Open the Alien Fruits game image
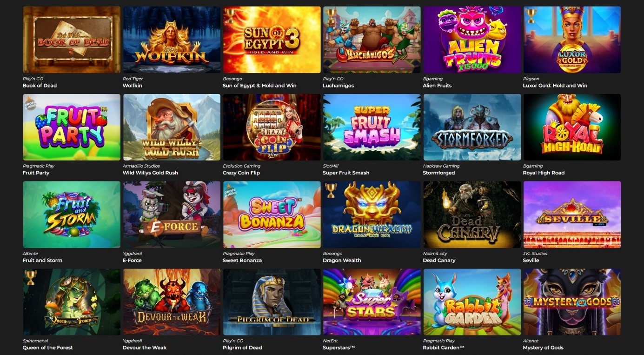The image size is (644, 355). [472, 40]
